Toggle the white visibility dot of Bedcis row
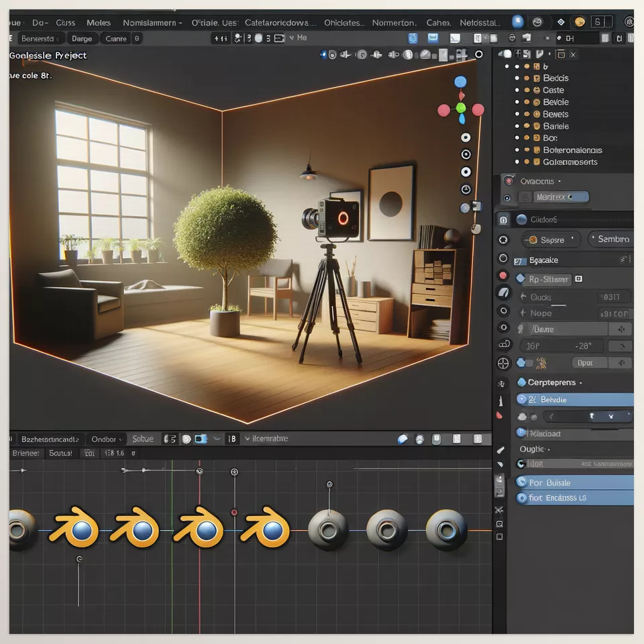644x644 pixels. [517, 78]
